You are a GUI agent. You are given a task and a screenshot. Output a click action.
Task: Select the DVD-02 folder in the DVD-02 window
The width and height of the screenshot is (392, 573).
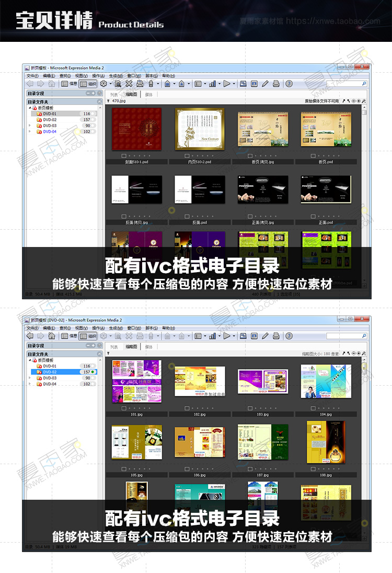point(64,372)
